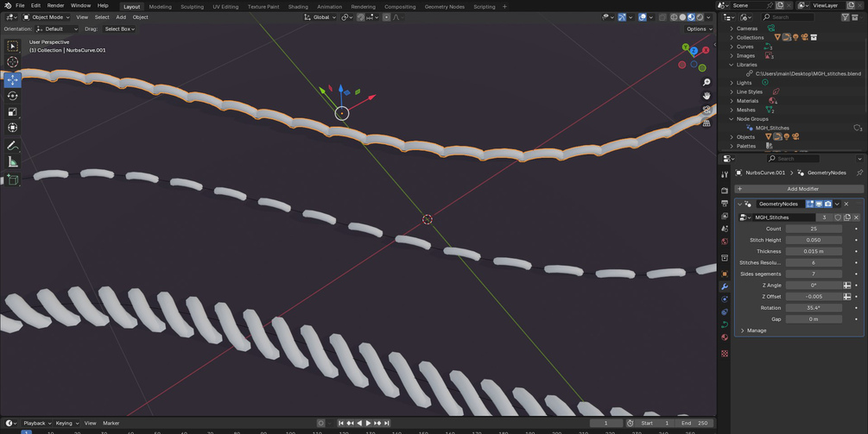
Task: Select MGH_Stitches in outliner
Action: tap(772, 128)
